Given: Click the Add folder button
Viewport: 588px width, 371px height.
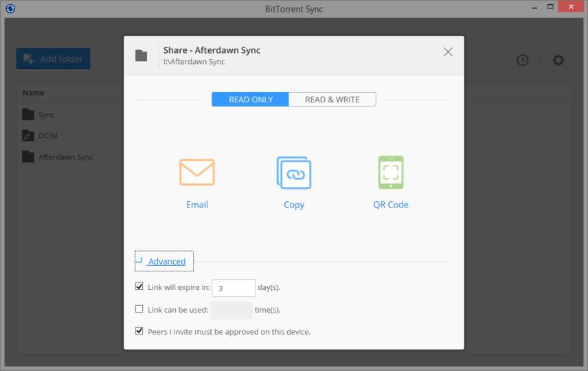Looking at the screenshot, I should click(x=54, y=58).
